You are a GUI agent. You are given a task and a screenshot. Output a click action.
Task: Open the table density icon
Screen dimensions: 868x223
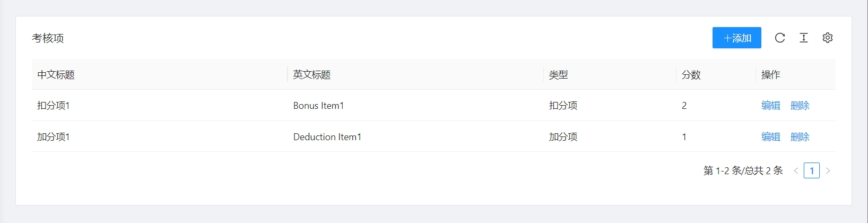click(804, 38)
